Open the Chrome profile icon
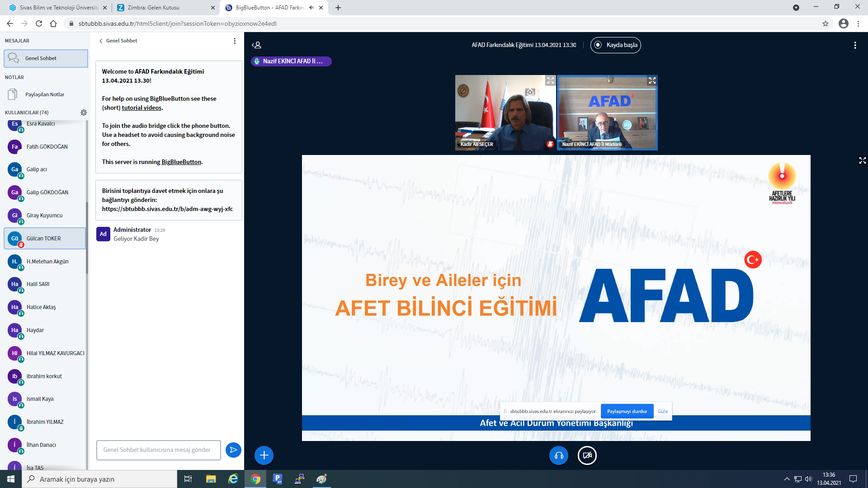Viewport: 868px width, 488px height. coord(844,23)
